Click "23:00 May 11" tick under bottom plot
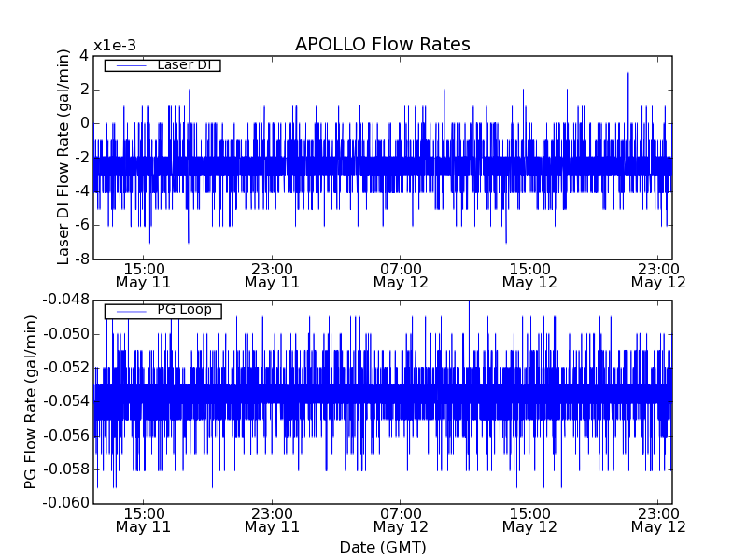747x560 pixels. coord(272,519)
